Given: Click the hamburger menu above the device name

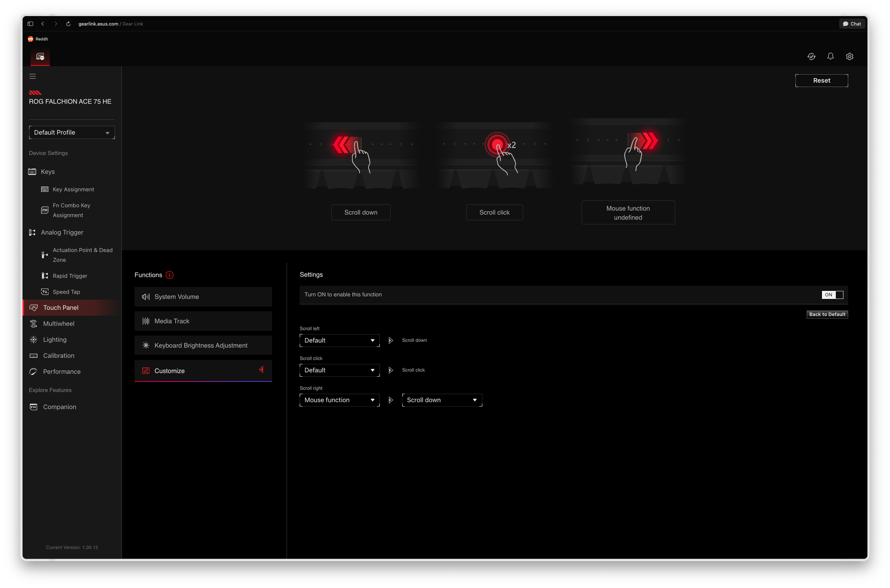Looking at the screenshot, I should [x=32, y=76].
